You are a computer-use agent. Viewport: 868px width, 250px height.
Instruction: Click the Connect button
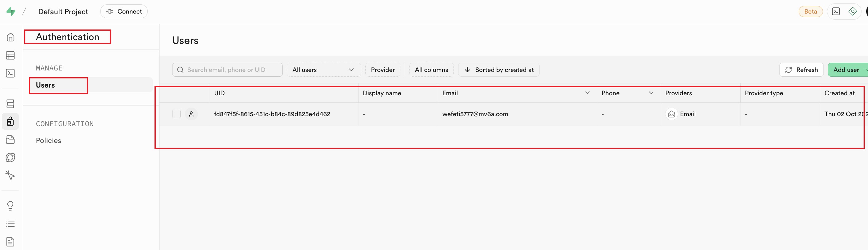(x=124, y=11)
